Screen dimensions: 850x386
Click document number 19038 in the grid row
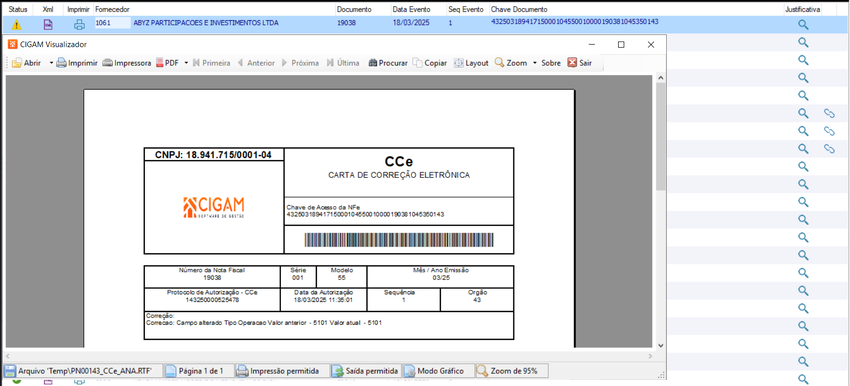pos(345,23)
